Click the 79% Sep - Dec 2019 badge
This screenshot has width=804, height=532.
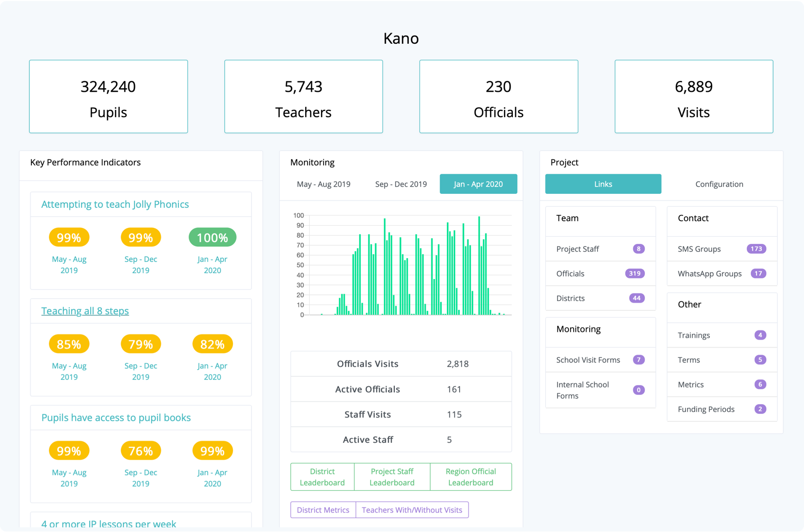141,344
